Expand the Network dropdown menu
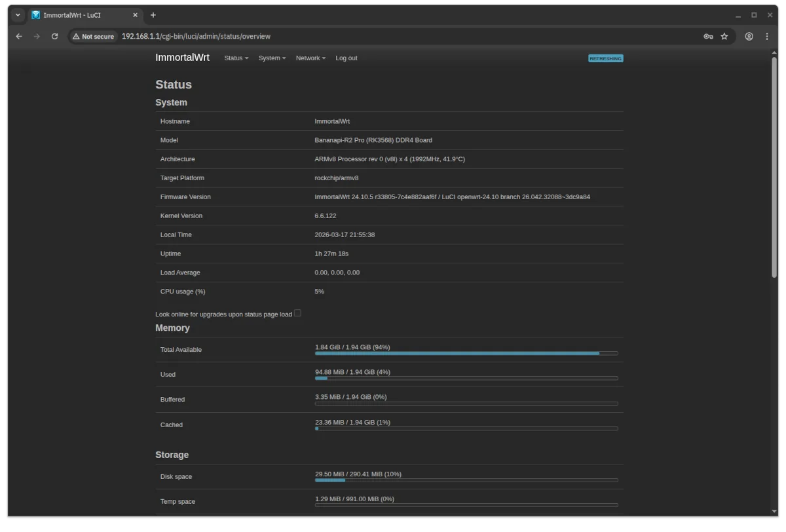This screenshot has width=786, height=532. click(310, 58)
